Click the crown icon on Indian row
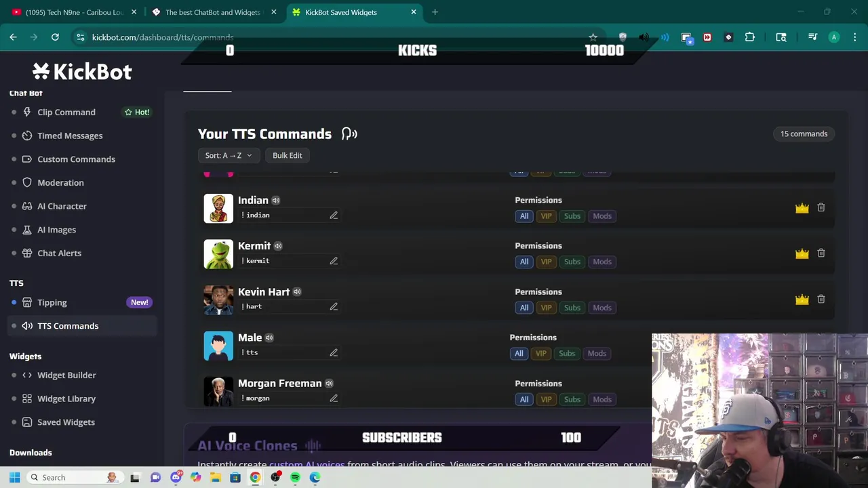Image resolution: width=868 pixels, height=488 pixels. tap(802, 208)
